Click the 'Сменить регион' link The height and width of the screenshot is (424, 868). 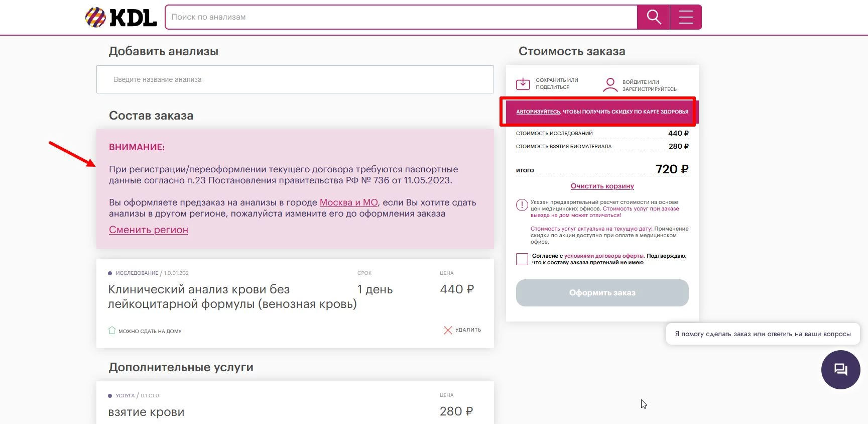pos(149,230)
